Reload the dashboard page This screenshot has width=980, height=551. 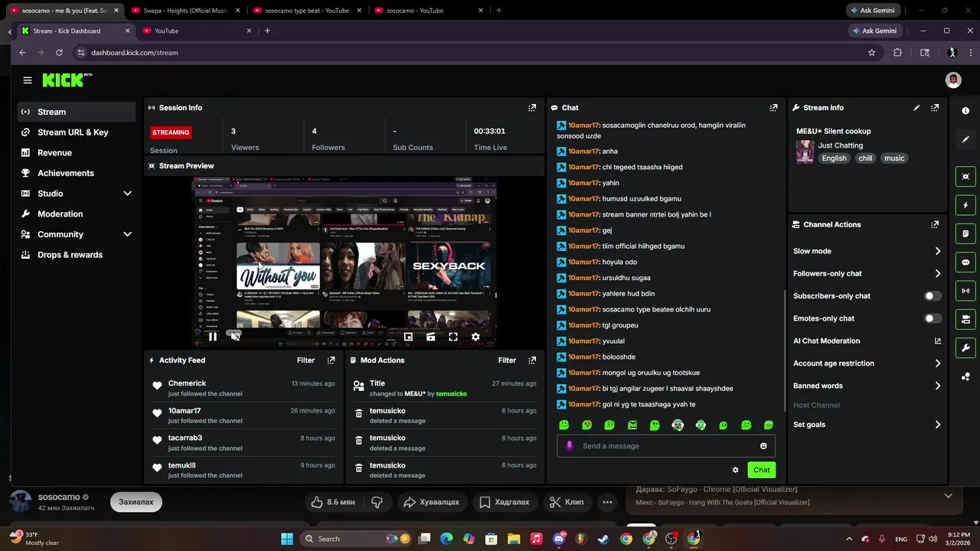pos(59,53)
